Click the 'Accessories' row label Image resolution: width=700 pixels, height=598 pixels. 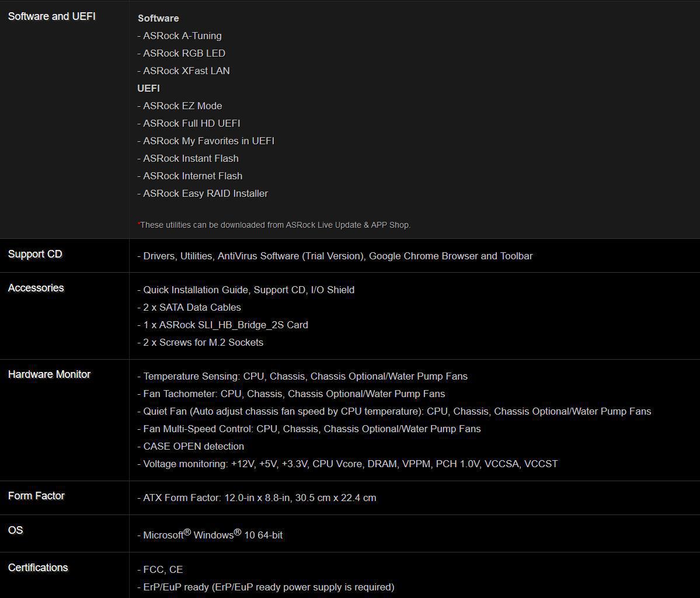point(36,288)
